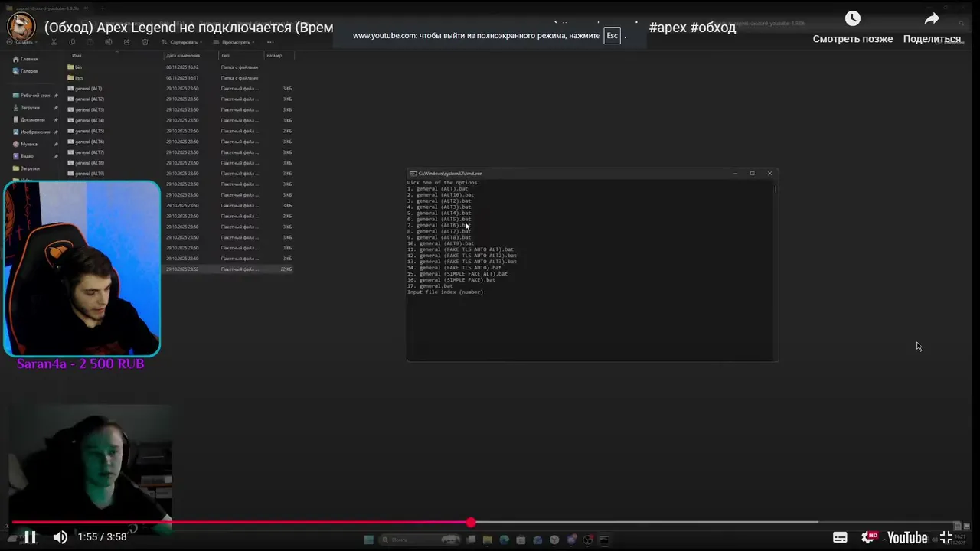Click the streamer webcam overlay with blue border
980x551 pixels.
coord(82,269)
